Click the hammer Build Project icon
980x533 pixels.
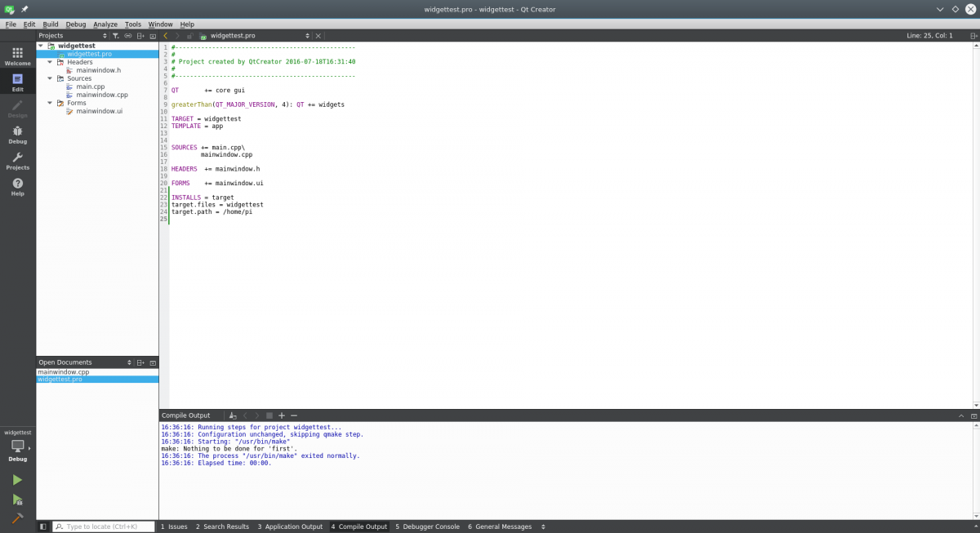click(x=17, y=518)
